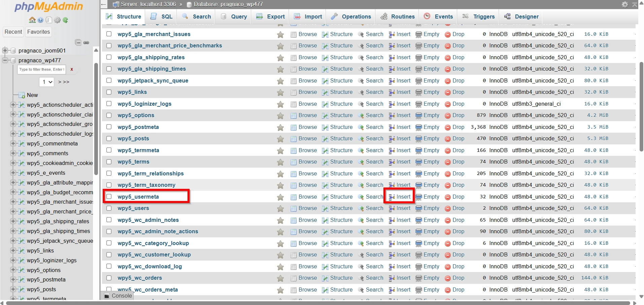
Task: Check the wpy5_wc_download_log checkbox
Action: tap(109, 266)
